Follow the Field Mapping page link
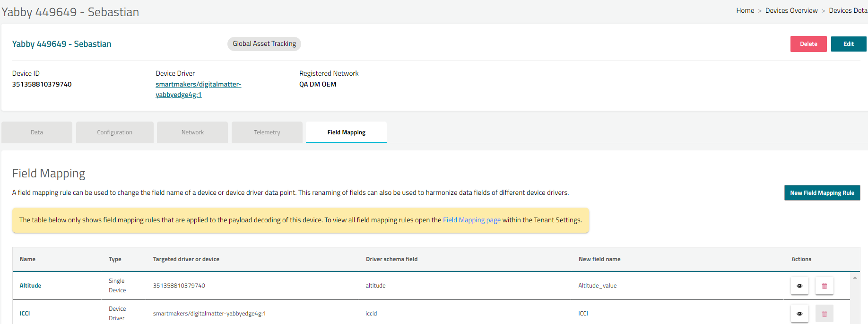This screenshot has height=324, width=868. point(471,220)
